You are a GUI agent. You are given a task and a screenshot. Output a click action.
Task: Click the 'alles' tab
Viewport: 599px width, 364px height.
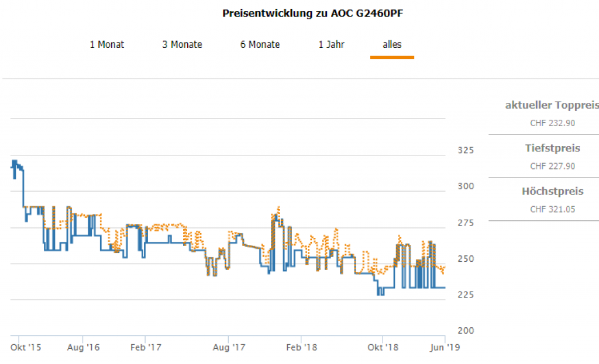pyautogui.click(x=392, y=44)
